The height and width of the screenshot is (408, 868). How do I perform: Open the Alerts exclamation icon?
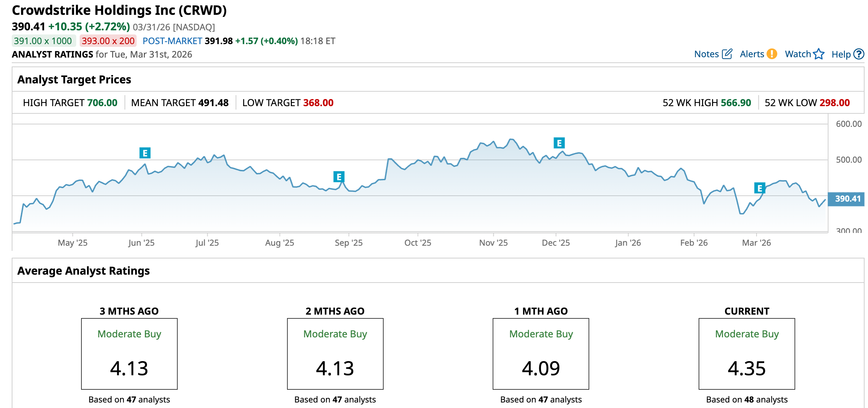tap(772, 54)
